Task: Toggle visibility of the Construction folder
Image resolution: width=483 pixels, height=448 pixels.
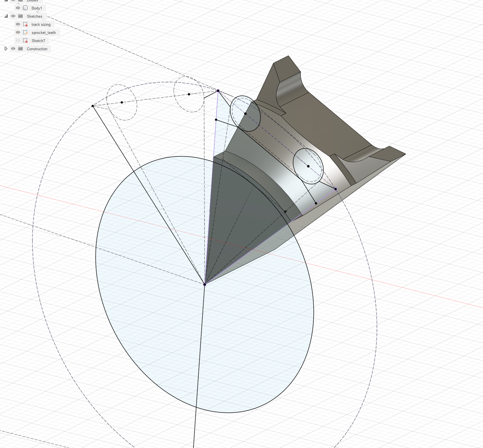Action: [x=13, y=49]
